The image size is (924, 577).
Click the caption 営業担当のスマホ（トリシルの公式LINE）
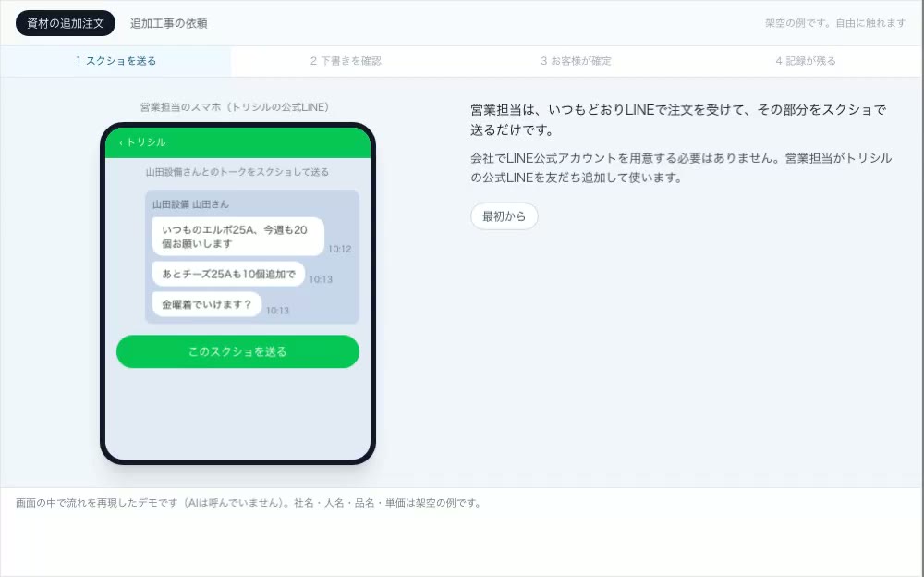[235, 106]
